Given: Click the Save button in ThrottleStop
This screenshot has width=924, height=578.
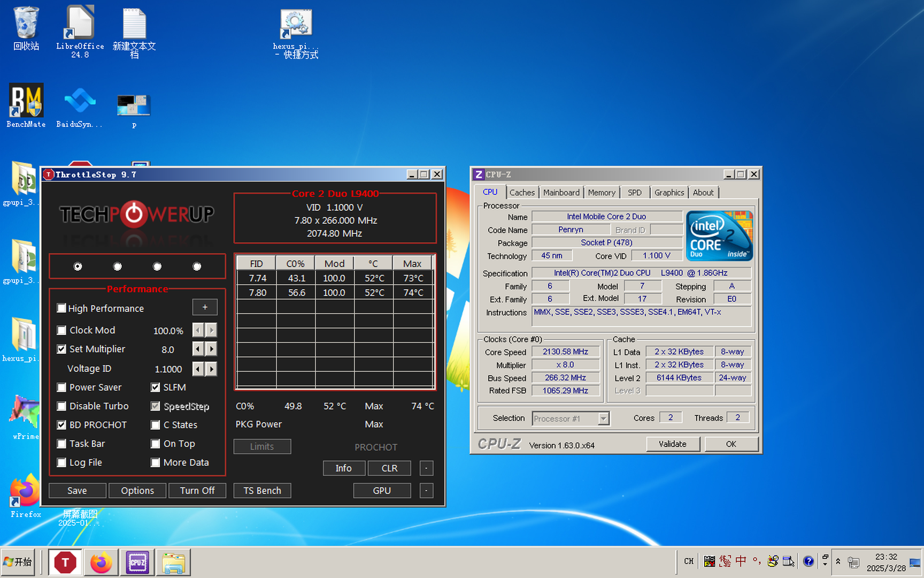Looking at the screenshot, I should point(77,491).
